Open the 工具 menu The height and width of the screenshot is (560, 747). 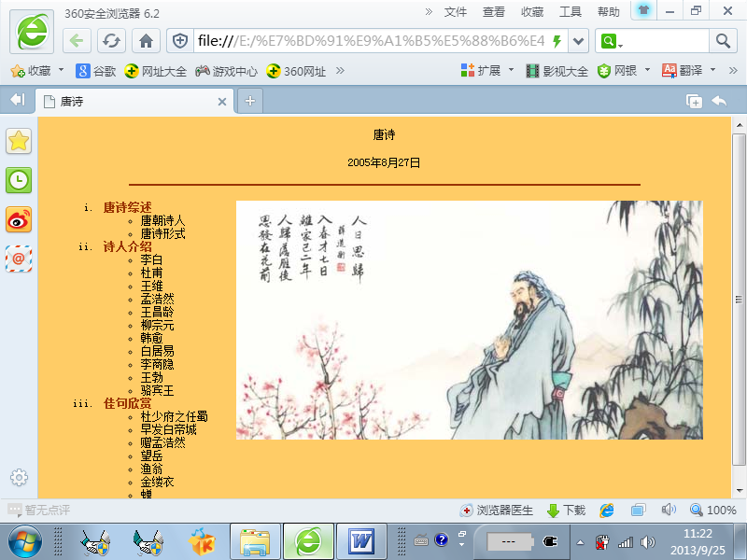tap(570, 11)
